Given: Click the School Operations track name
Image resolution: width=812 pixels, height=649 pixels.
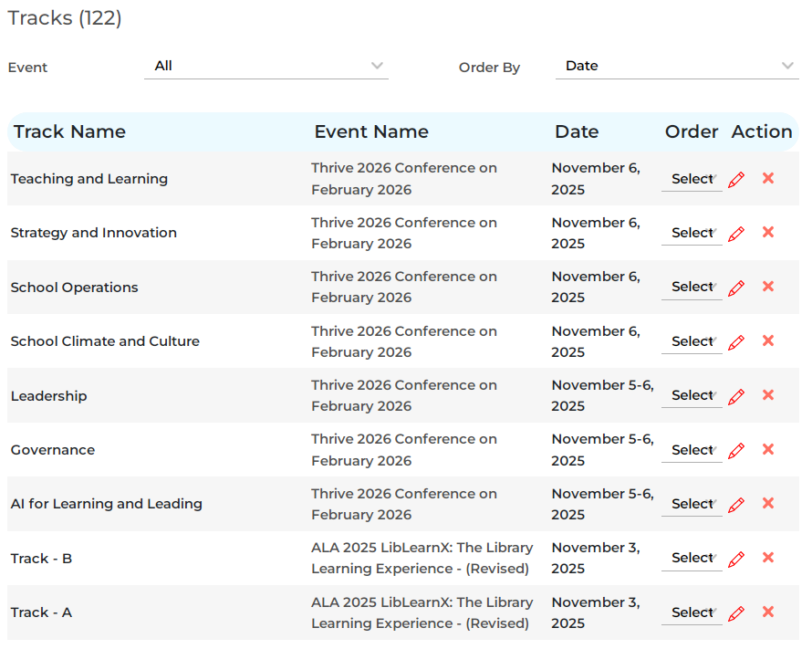Looking at the screenshot, I should (75, 288).
